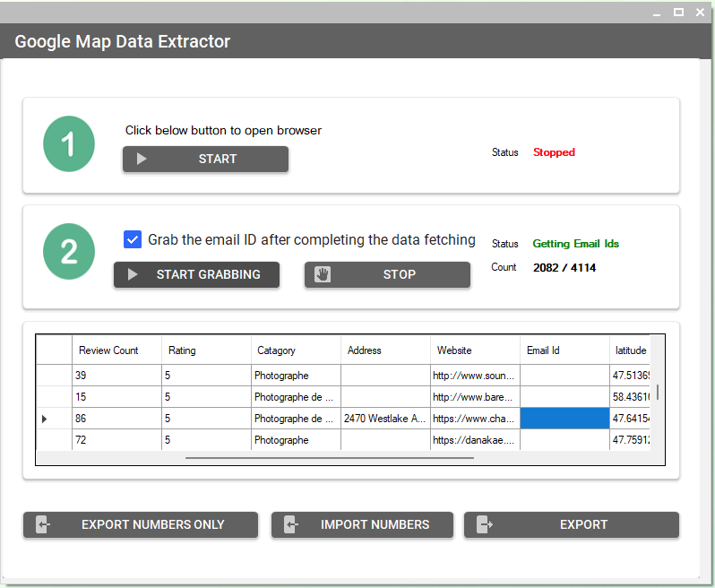This screenshot has height=588, width=715.
Task: Click the count value 2082 / 4114
Action: [x=564, y=268]
